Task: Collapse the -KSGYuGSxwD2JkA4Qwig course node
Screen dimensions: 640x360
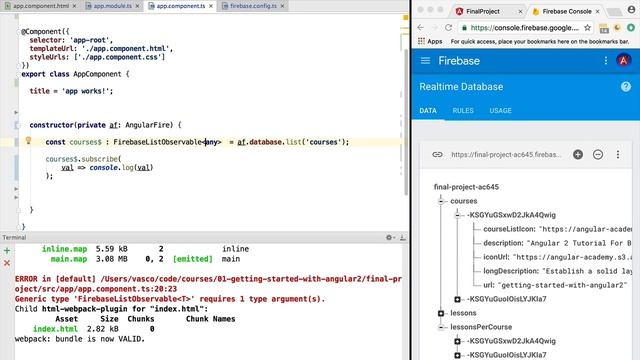Action: 458,215
